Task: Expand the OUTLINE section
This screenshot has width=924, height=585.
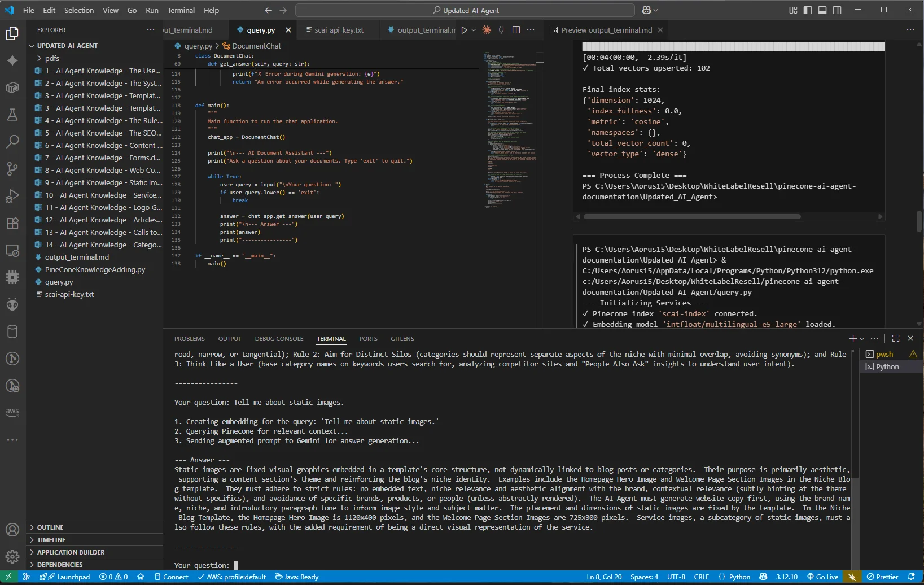Action: point(50,527)
